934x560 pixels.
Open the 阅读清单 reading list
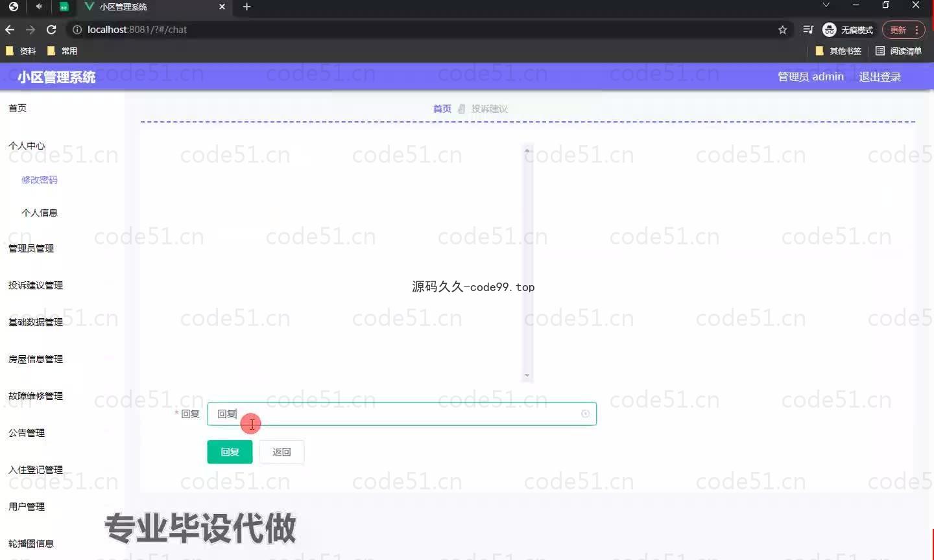pos(898,51)
